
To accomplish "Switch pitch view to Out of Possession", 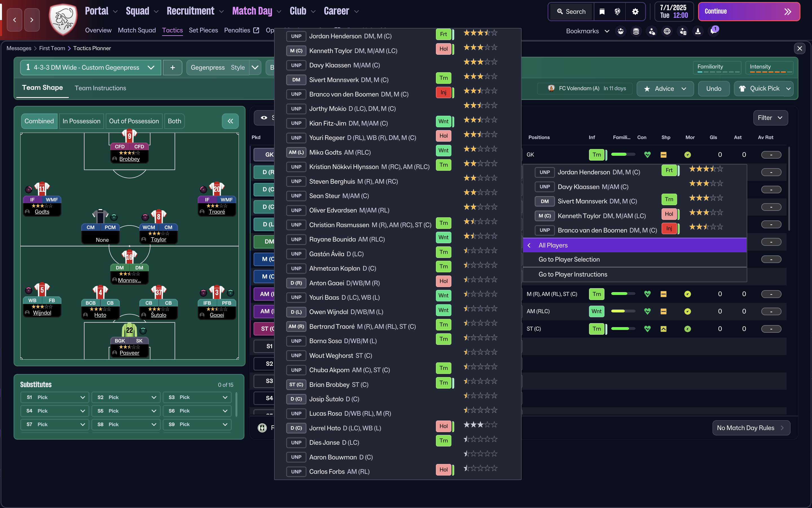I will pyautogui.click(x=134, y=121).
